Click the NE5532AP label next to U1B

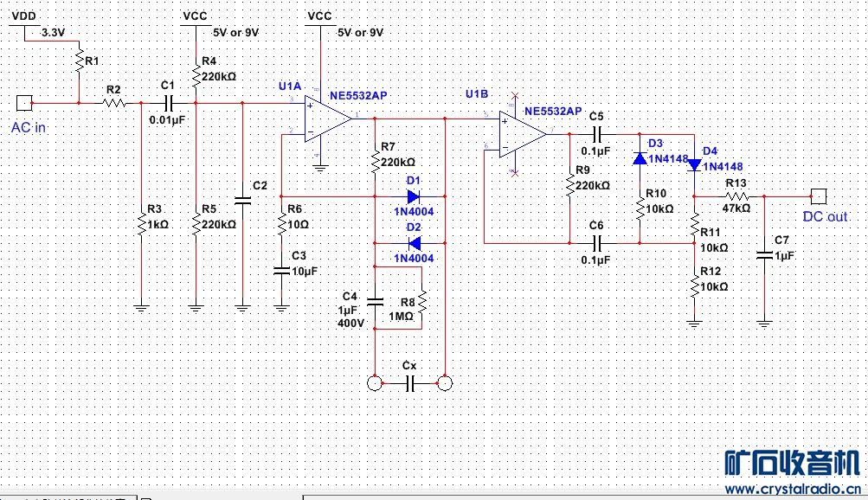coord(554,111)
